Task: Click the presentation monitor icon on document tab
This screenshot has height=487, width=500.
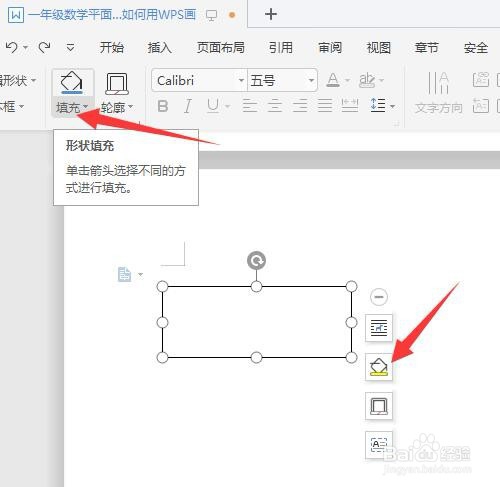Action: [211, 15]
